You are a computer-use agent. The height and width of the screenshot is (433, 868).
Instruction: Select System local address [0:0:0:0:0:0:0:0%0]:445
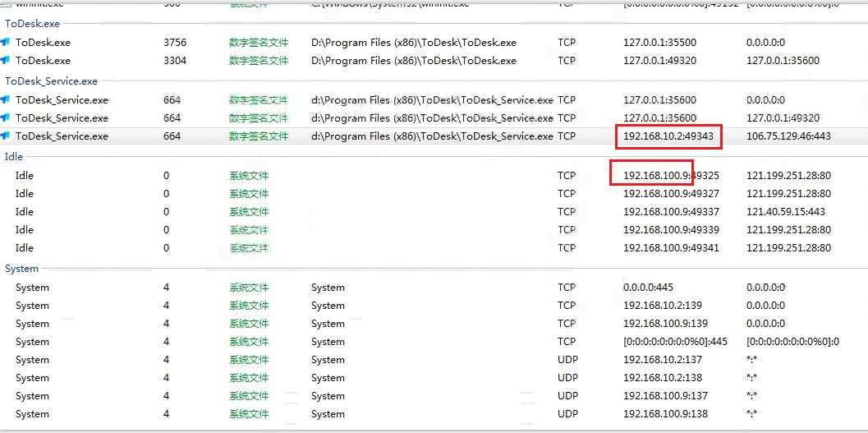click(675, 342)
